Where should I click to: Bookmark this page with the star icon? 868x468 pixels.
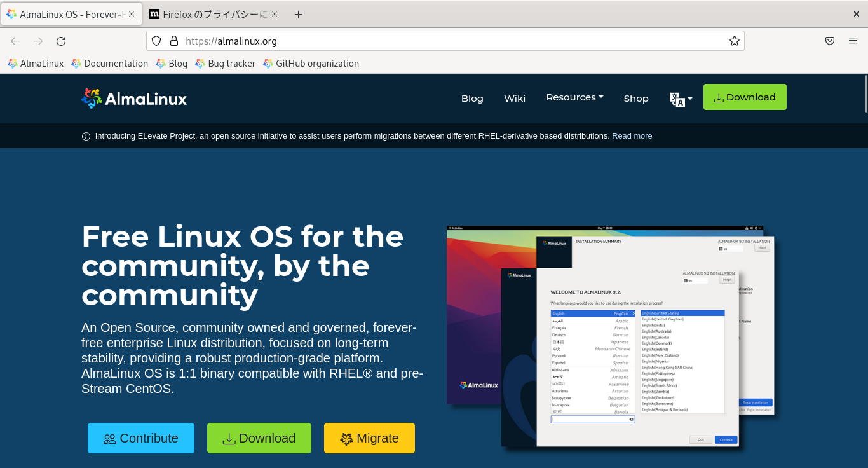coord(735,41)
